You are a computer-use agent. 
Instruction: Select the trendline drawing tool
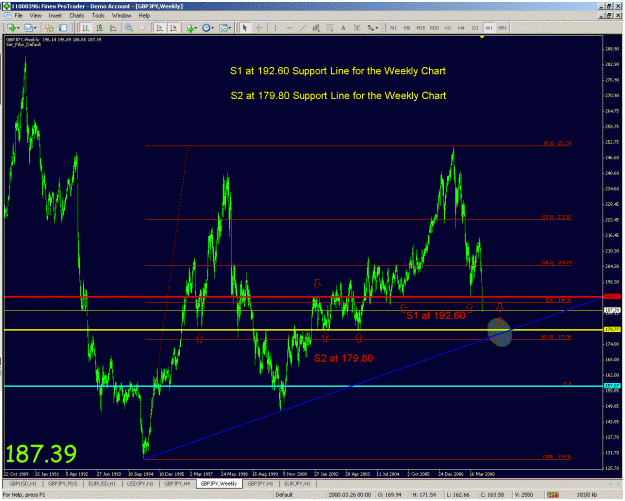[303, 28]
